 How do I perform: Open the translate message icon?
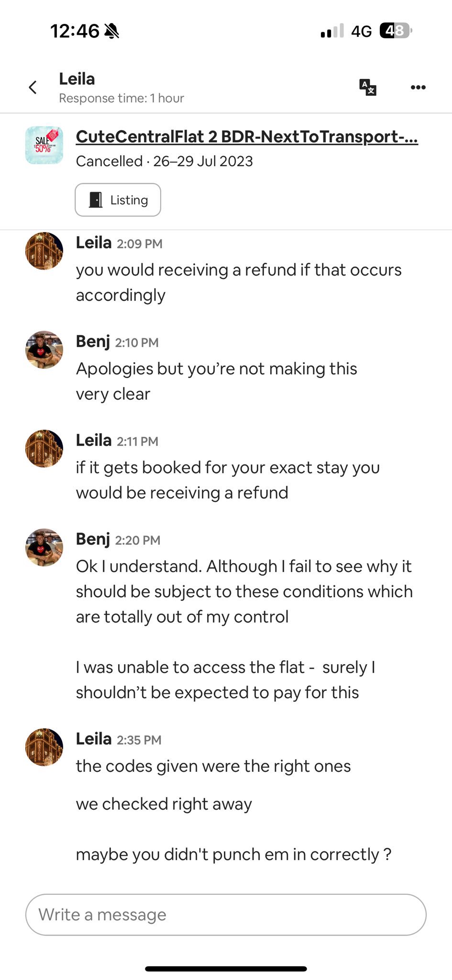pos(367,88)
